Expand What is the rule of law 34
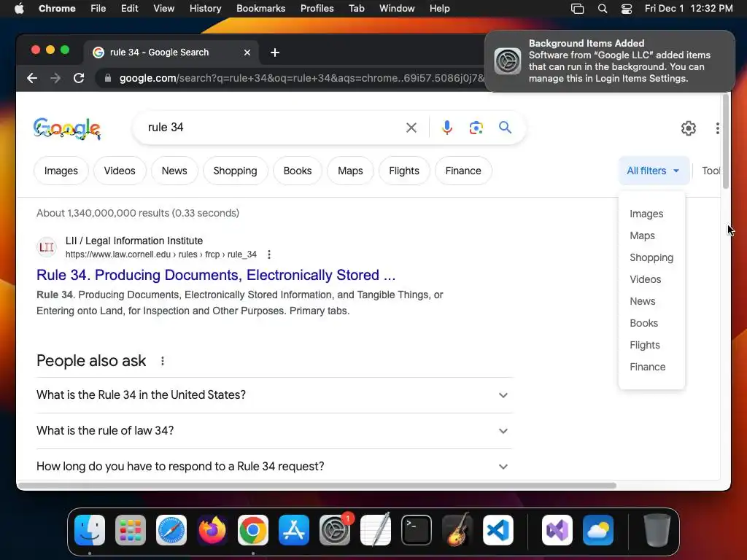747x560 pixels. (x=274, y=430)
